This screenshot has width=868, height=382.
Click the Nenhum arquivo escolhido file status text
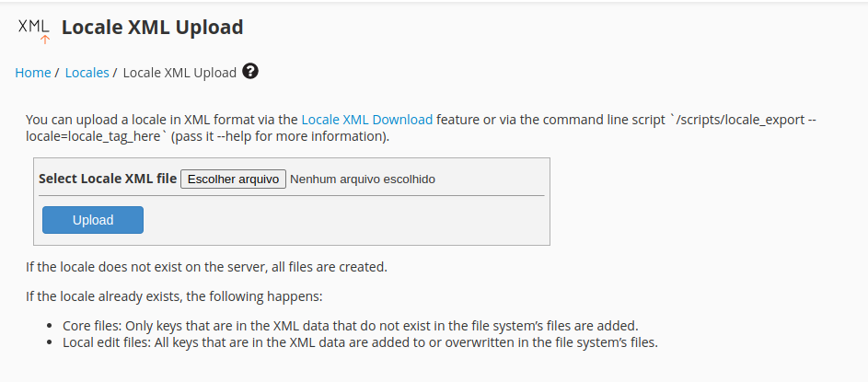click(x=363, y=179)
